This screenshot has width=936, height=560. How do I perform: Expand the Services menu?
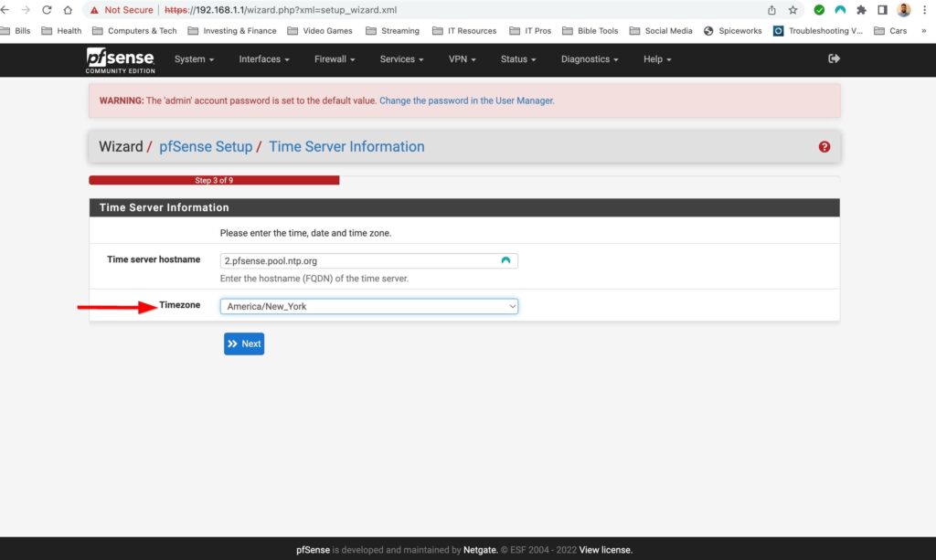tap(402, 59)
